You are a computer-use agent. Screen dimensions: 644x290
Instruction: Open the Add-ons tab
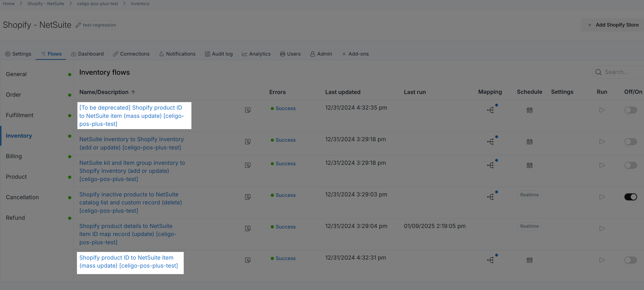[355, 54]
